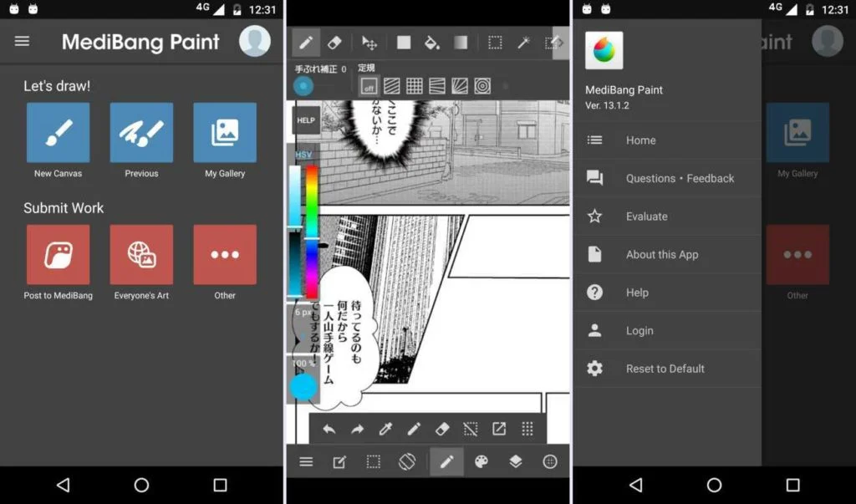Viewport: 856px width, 504px height.
Task: Open the hamburger menu beside MediBang Paint
Action: (23, 42)
